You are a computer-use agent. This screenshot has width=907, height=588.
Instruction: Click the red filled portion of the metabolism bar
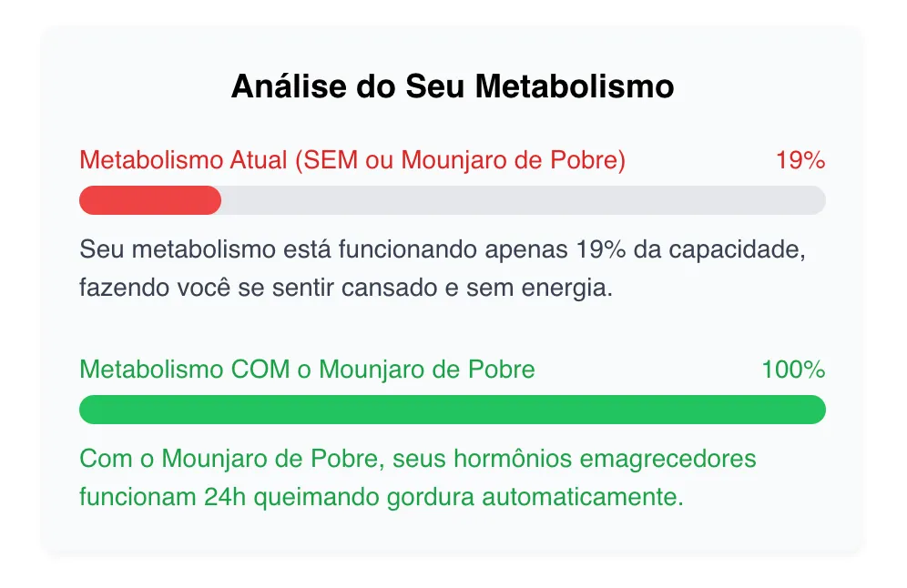click(150, 200)
